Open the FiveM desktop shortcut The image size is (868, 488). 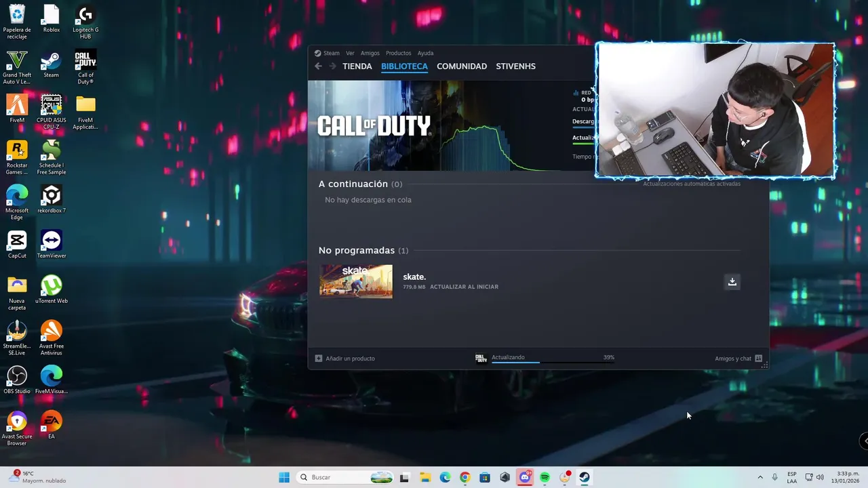17,109
